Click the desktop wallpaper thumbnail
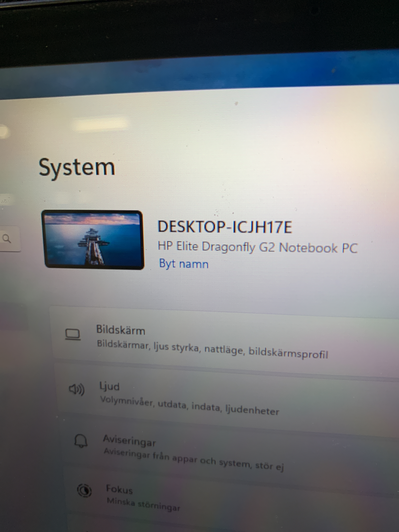 click(x=93, y=240)
